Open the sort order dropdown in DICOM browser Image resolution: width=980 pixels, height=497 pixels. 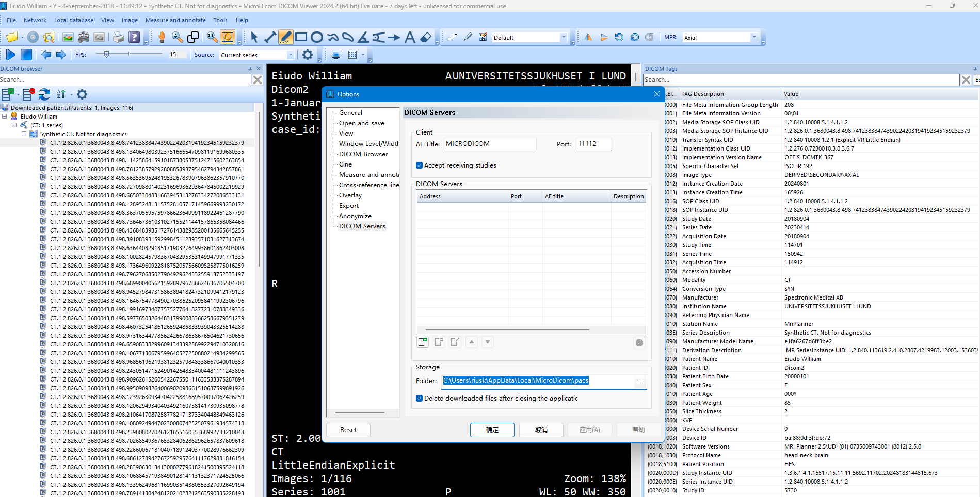click(x=71, y=94)
